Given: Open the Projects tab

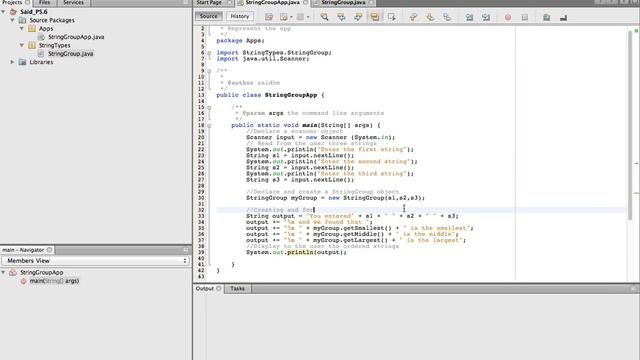Looking at the screenshot, I should point(12,2).
